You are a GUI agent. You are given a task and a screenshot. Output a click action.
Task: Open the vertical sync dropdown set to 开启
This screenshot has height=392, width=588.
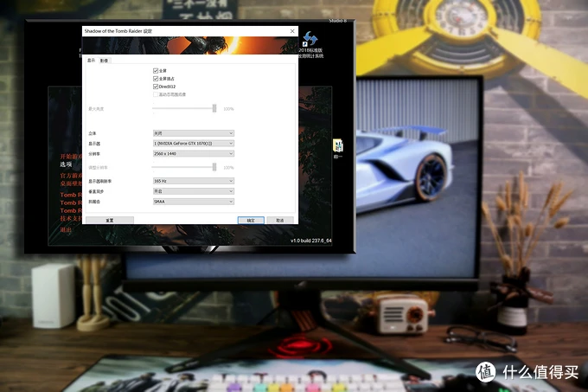click(x=194, y=191)
